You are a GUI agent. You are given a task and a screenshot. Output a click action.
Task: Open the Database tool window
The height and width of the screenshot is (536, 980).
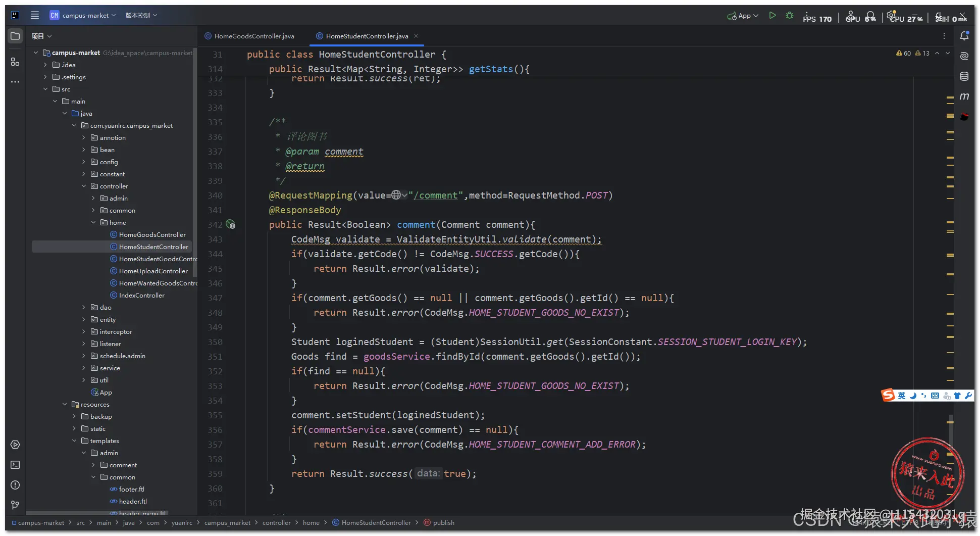[964, 76]
